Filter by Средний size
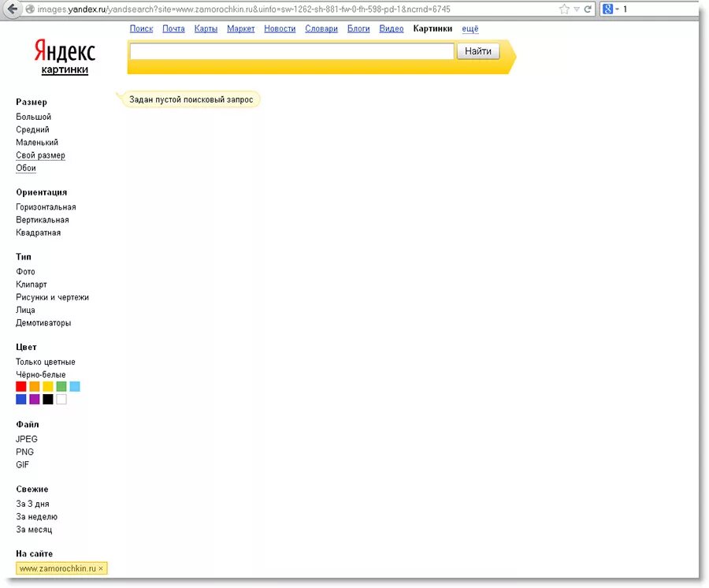Image resolution: width=709 pixels, height=588 pixels. coord(32,129)
